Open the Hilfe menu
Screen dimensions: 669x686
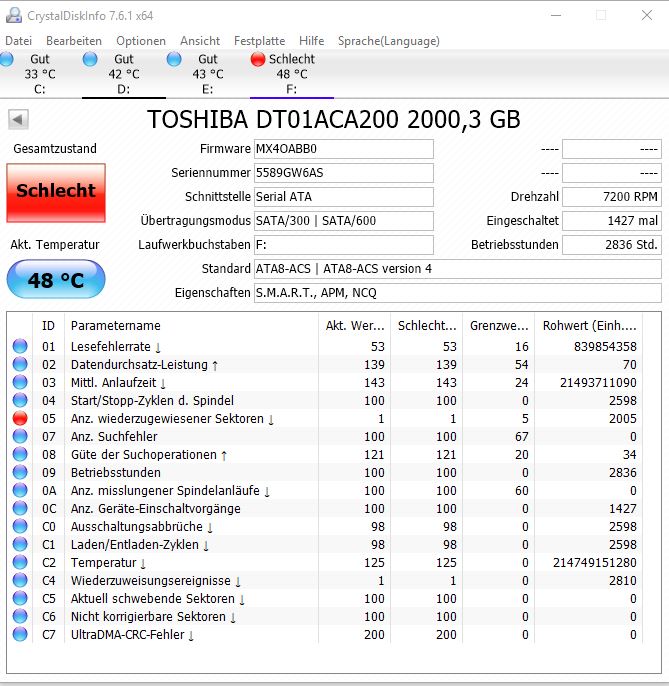click(312, 41)
